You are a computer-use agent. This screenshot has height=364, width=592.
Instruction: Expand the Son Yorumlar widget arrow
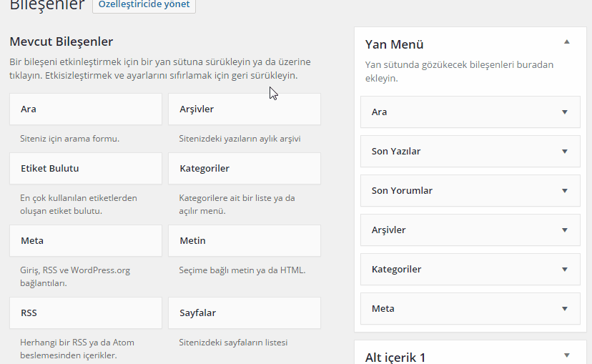click(x=565, y=191)
